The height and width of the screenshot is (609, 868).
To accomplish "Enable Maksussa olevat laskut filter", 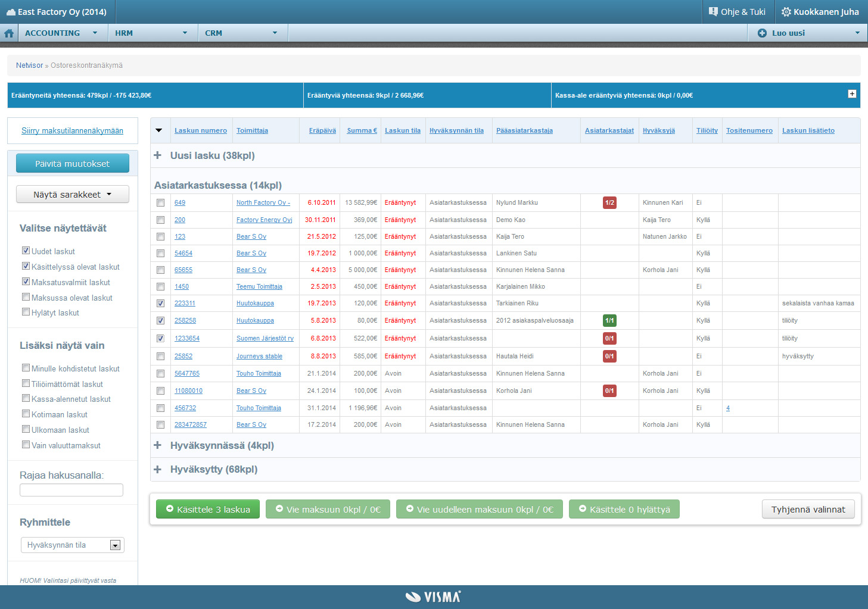I will click(x=26, y=297).
